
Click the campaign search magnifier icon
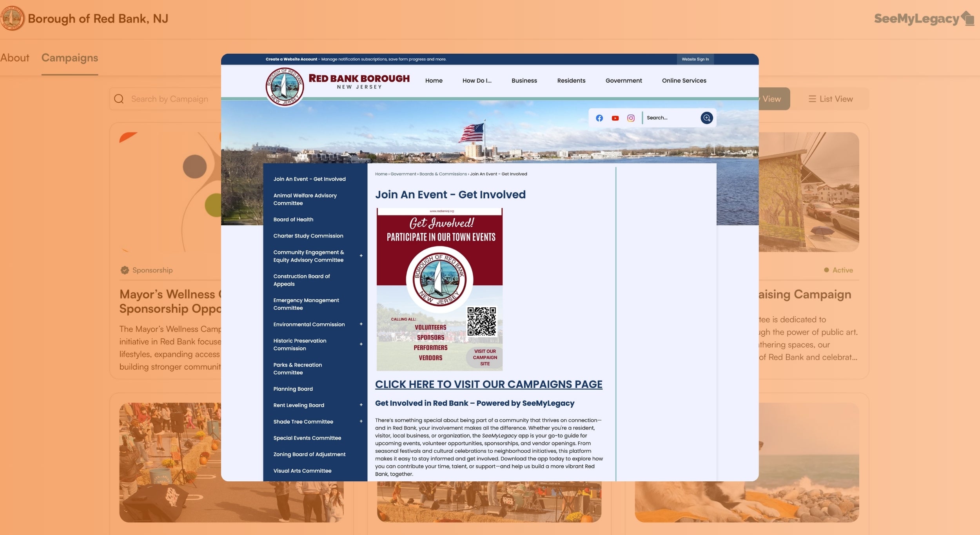[x=119, y=99]
